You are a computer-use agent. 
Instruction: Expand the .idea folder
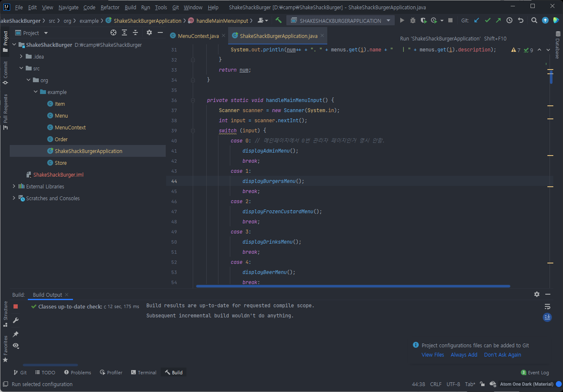pyautogui.click(x=21, y=56)
